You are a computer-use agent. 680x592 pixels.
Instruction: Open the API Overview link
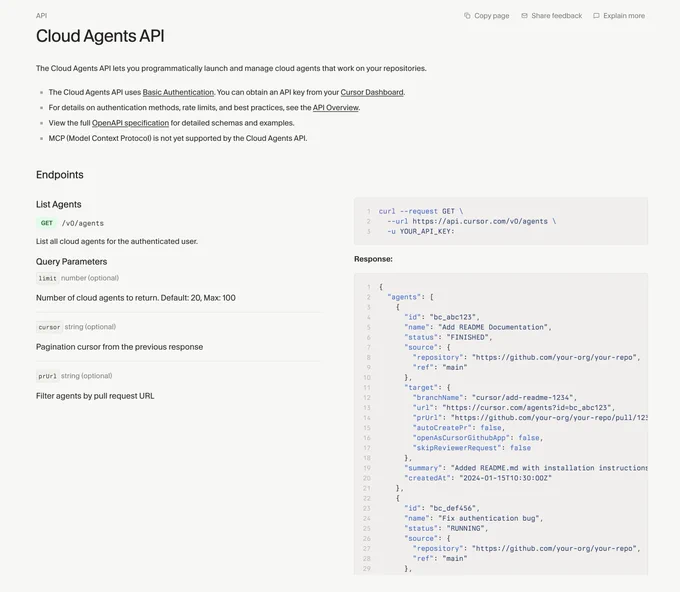[336, 108]
